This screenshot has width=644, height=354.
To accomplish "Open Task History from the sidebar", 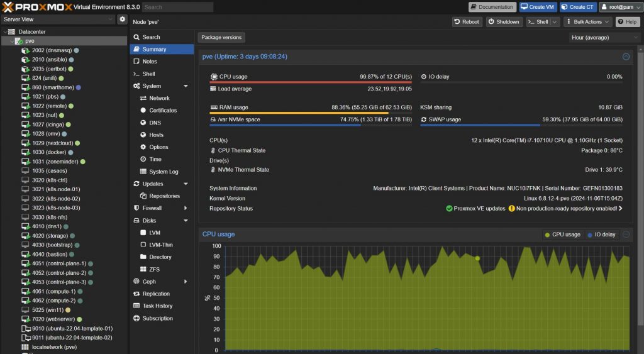I will [157, 306].
